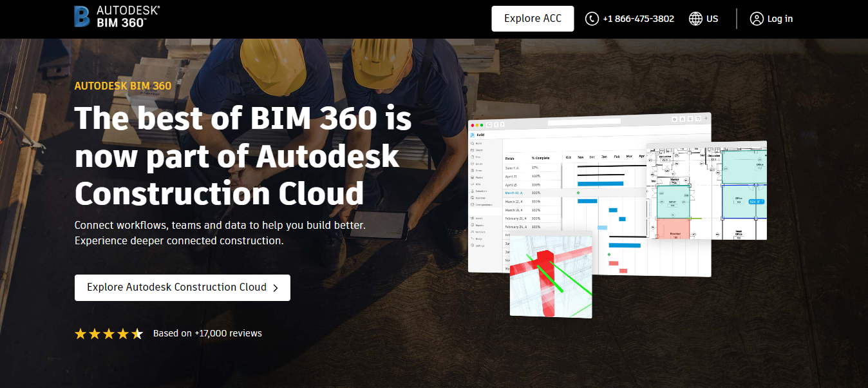Open the US region selector

click(712, 19)
